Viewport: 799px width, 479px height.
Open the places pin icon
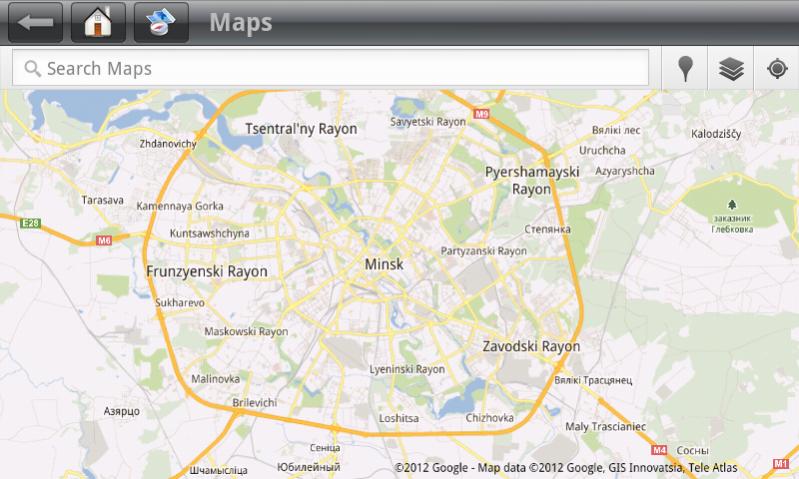tap(685, 68)
